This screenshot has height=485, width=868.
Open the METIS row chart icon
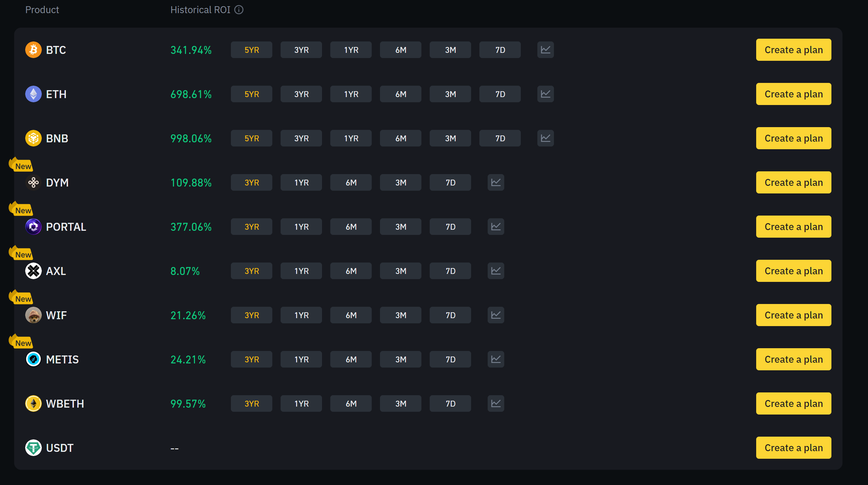click(x=496, y=359)
